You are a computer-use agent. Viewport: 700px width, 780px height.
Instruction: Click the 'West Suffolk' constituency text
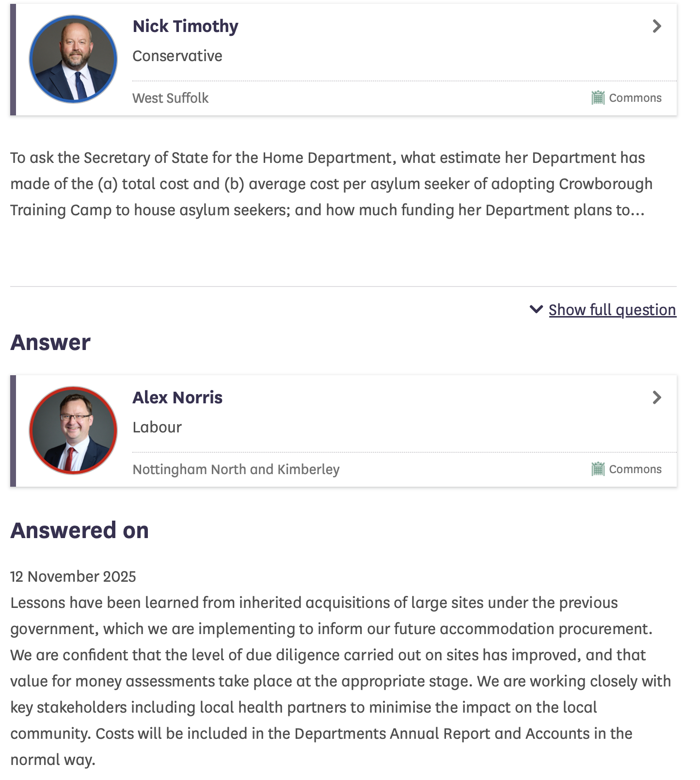[x=171, y=98]
